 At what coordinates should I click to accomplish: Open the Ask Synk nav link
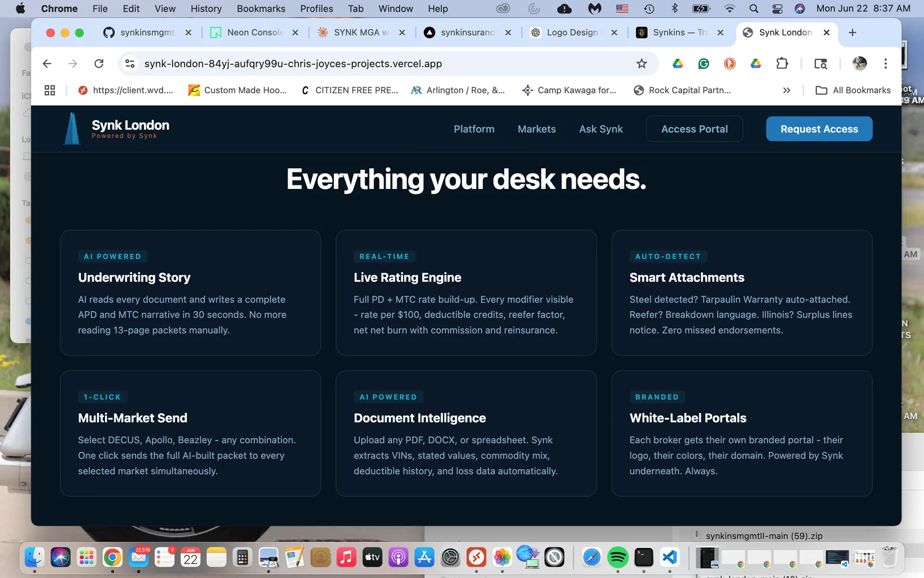(601, 129)
